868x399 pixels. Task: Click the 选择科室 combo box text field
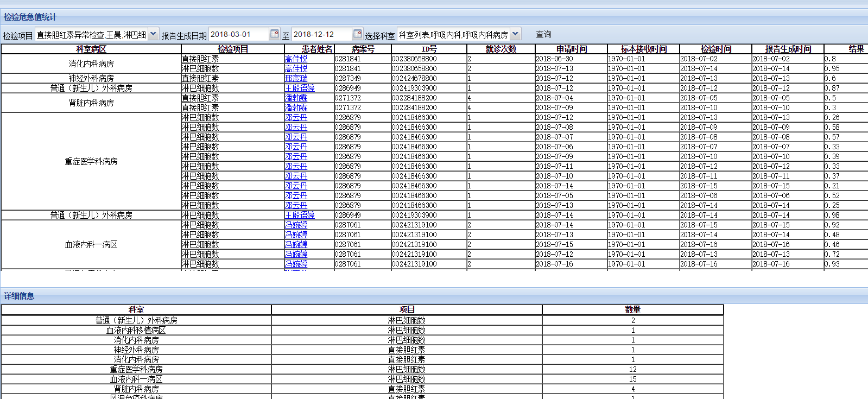point(453,35)
